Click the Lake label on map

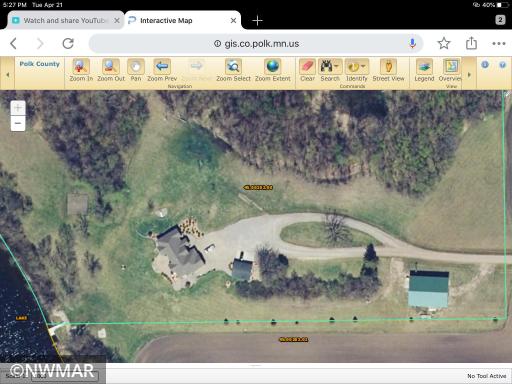[21, 318]
